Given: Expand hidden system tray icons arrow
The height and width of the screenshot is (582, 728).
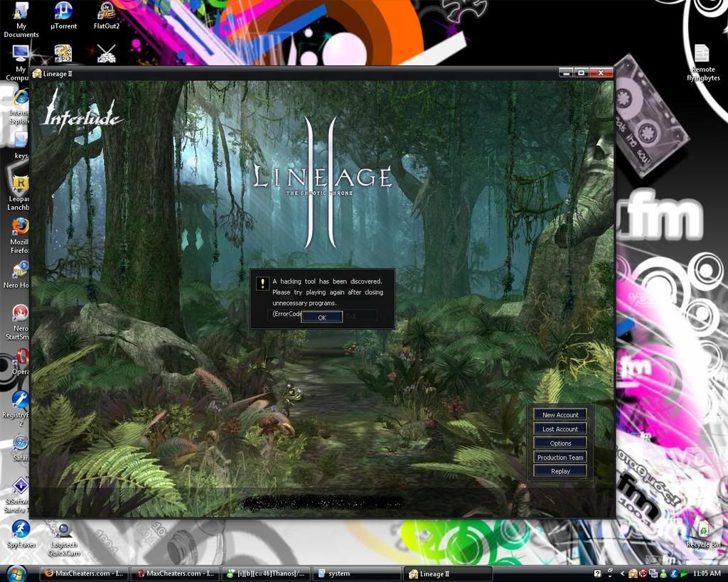Looking at the screenshot, I should pos(623,573).
